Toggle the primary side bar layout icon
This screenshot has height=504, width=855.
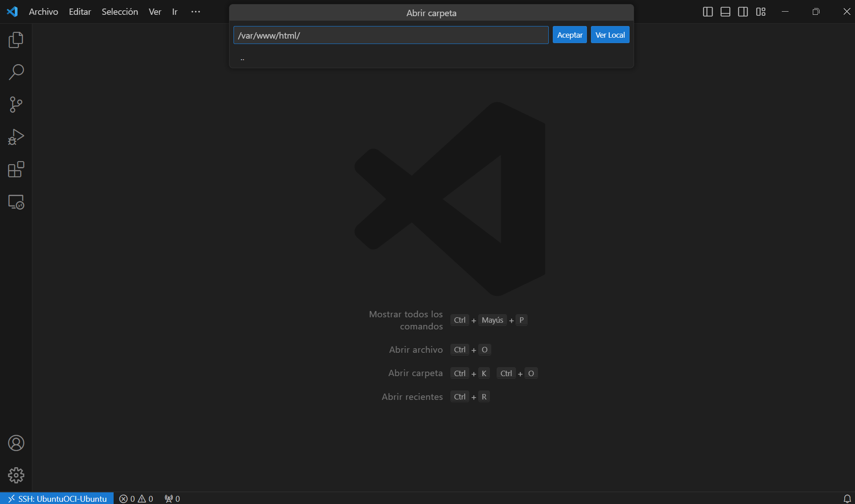(708, 12)
